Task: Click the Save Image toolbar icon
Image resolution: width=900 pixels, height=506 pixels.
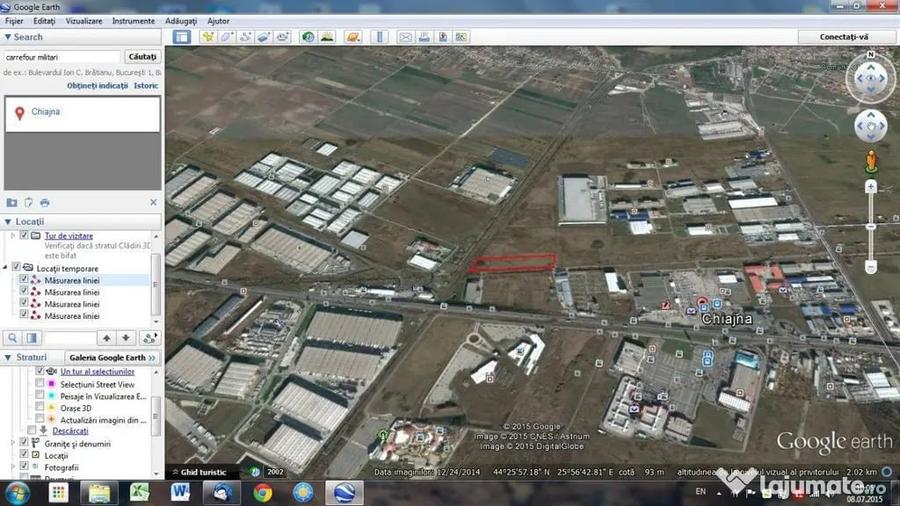Action: 443,37
